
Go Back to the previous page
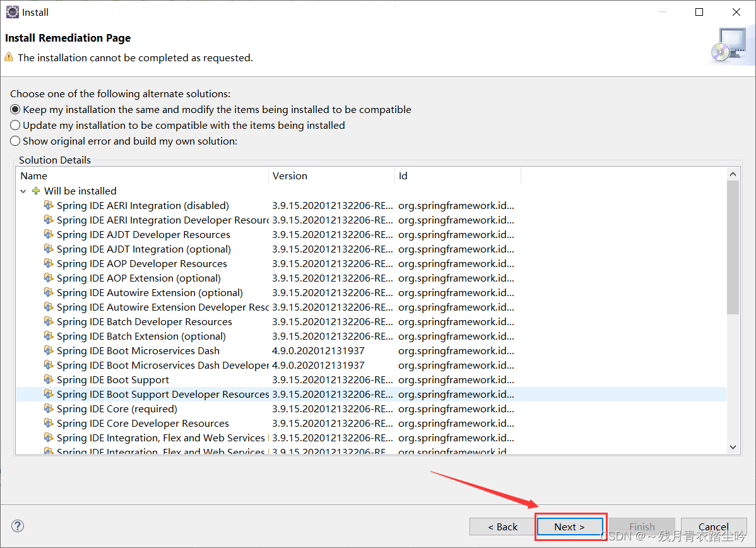pyautogui.click(x=502, y=527)
